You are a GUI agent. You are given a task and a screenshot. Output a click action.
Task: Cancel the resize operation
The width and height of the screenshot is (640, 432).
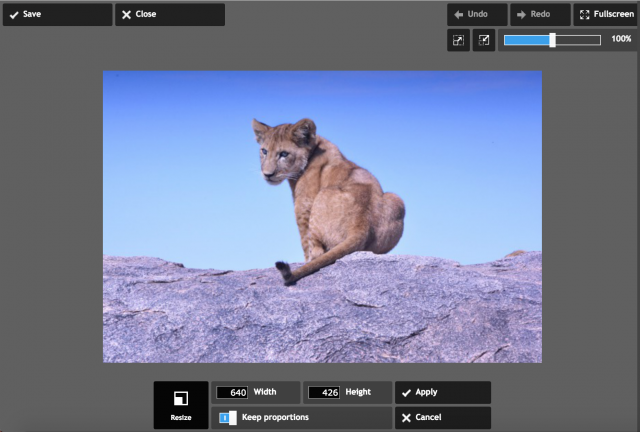tap(442, 418)
